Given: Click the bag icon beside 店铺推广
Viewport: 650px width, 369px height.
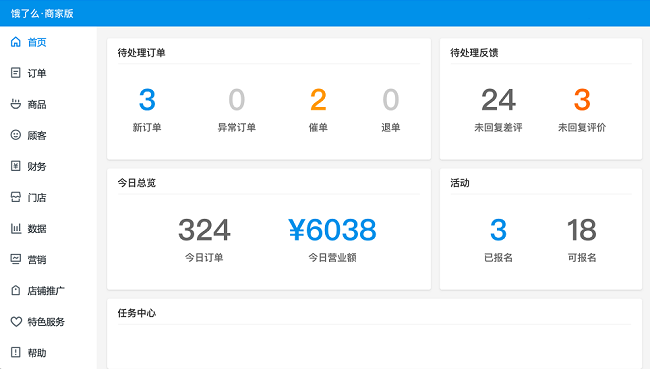Looking at the screenshot, I should (15, 291).
